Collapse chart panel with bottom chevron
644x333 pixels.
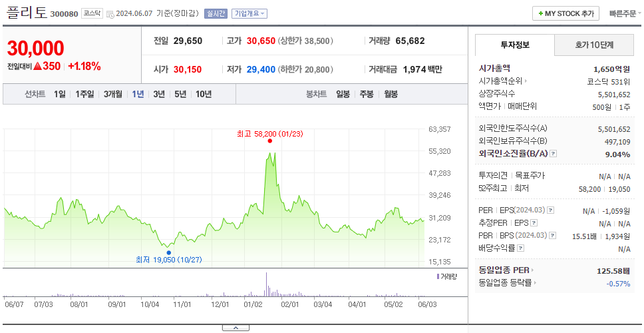coord(236,328)
